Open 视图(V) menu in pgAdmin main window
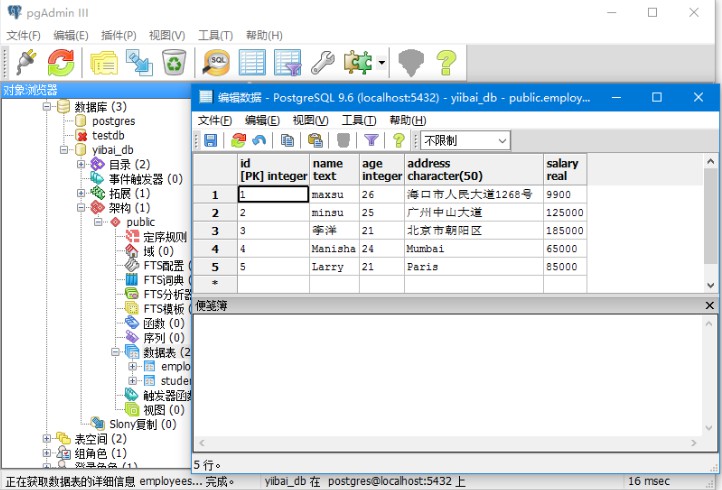Viewport: 722px width, 490px height. (x=167, y=35)
